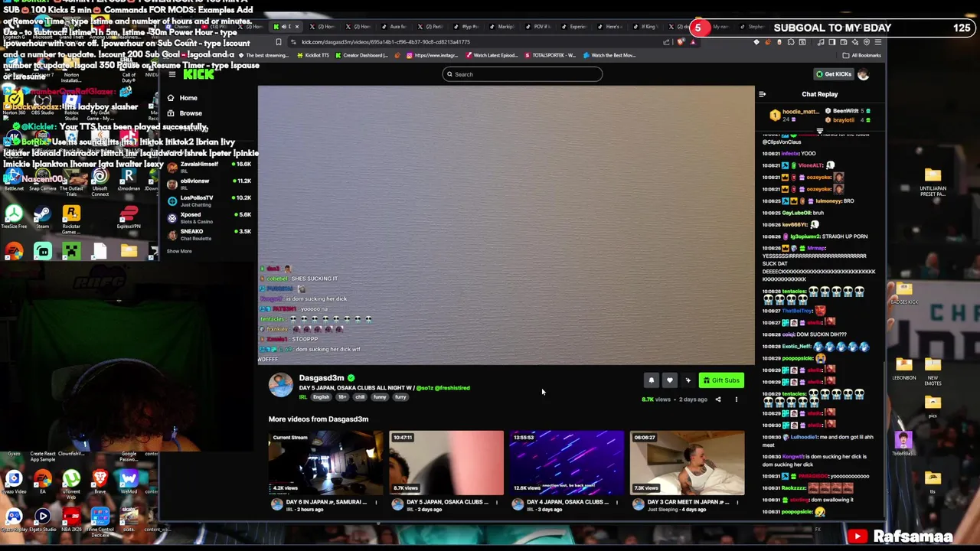Open UNTIL JAPAN PRESET desktop folder
The width and height of the screenshot is (980, 551).
point(933,182)
